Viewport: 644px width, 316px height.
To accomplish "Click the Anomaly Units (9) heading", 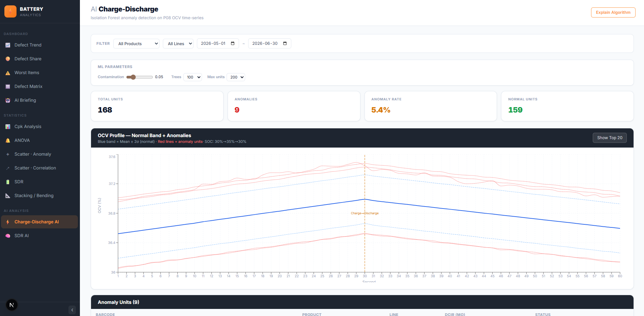I will (x=118, y=303).
